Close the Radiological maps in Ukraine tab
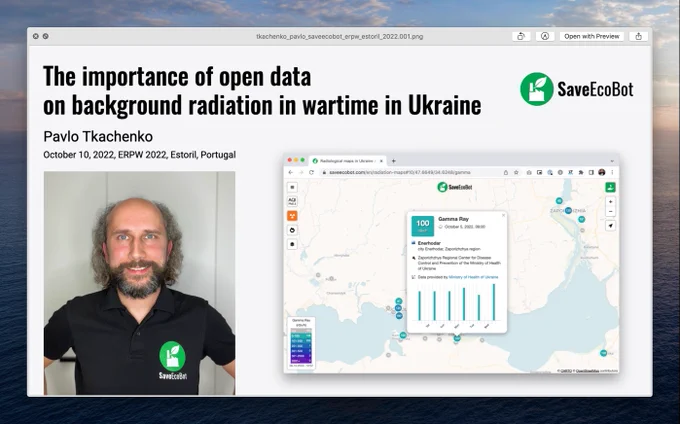Screen dimensions: 680x424 pos(381,161)
